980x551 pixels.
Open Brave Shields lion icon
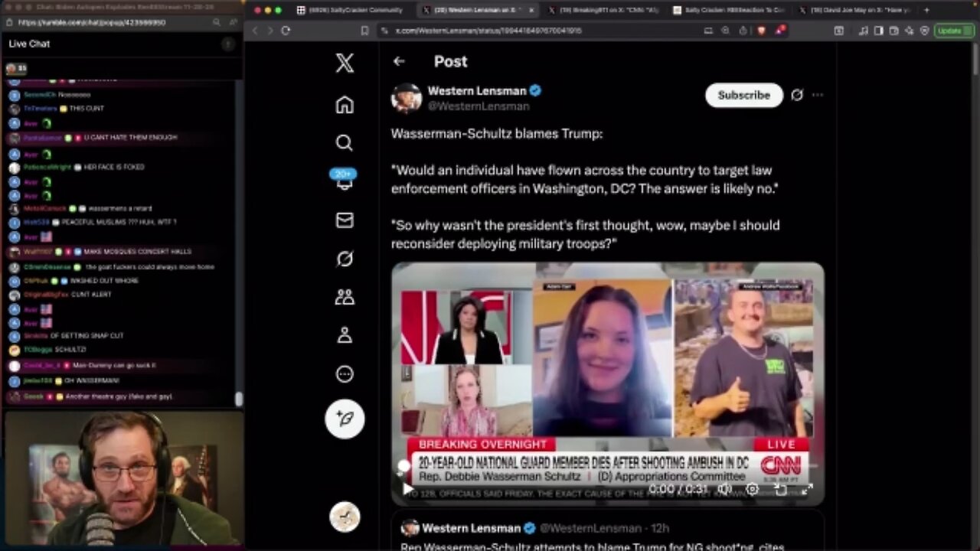[761, 31]
